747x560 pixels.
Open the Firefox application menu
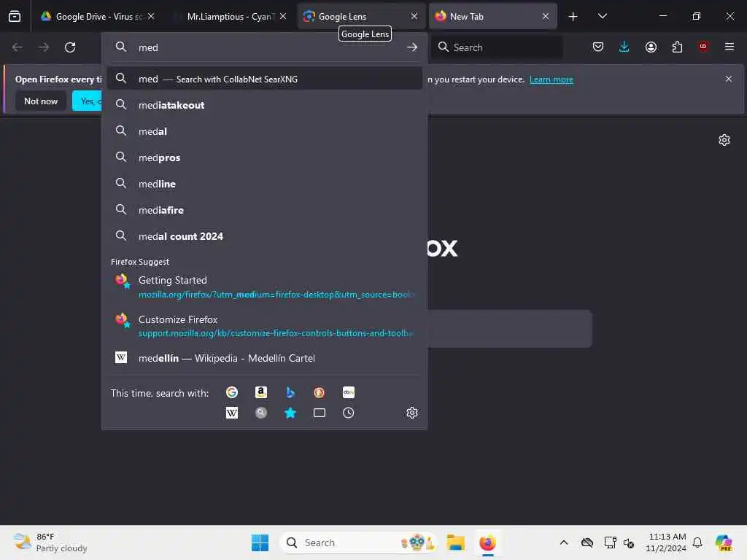[729, 47]
